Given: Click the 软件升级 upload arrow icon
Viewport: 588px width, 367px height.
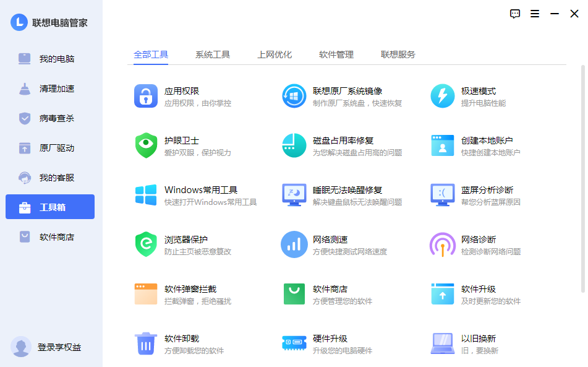Looking at the screenshot, I should [x=443, y=294].
